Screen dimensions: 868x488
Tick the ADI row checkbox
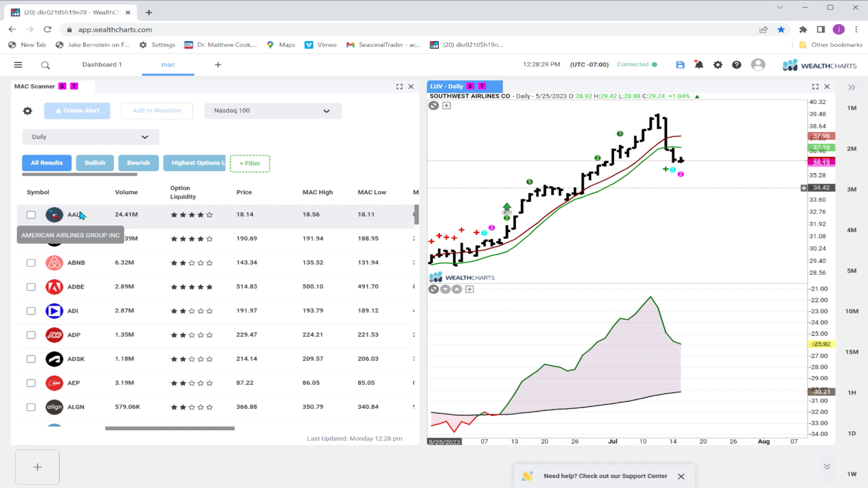(31, 311)
